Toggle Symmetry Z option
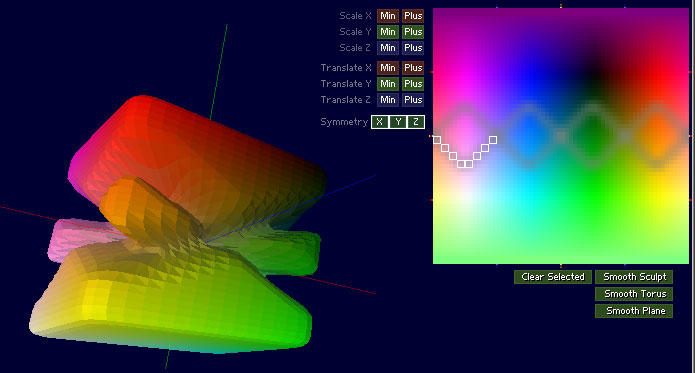Viewport: 695px width, 373px height. [415, 122]
